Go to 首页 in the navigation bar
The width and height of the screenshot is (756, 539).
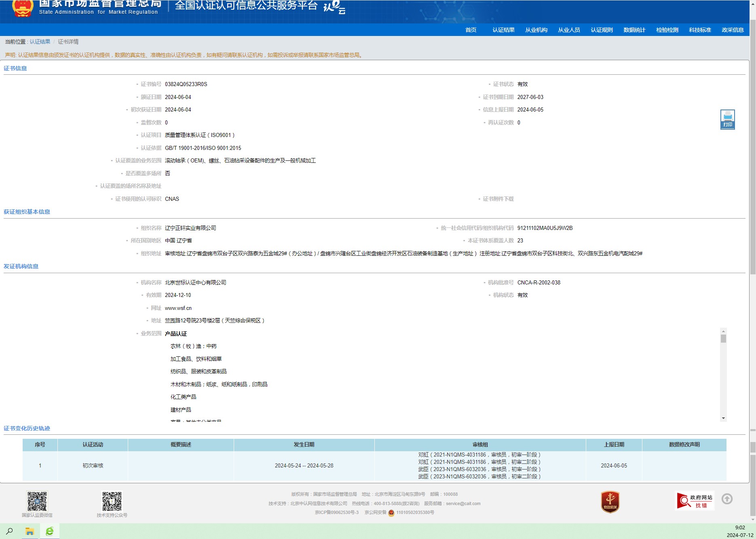click(471, 30)
